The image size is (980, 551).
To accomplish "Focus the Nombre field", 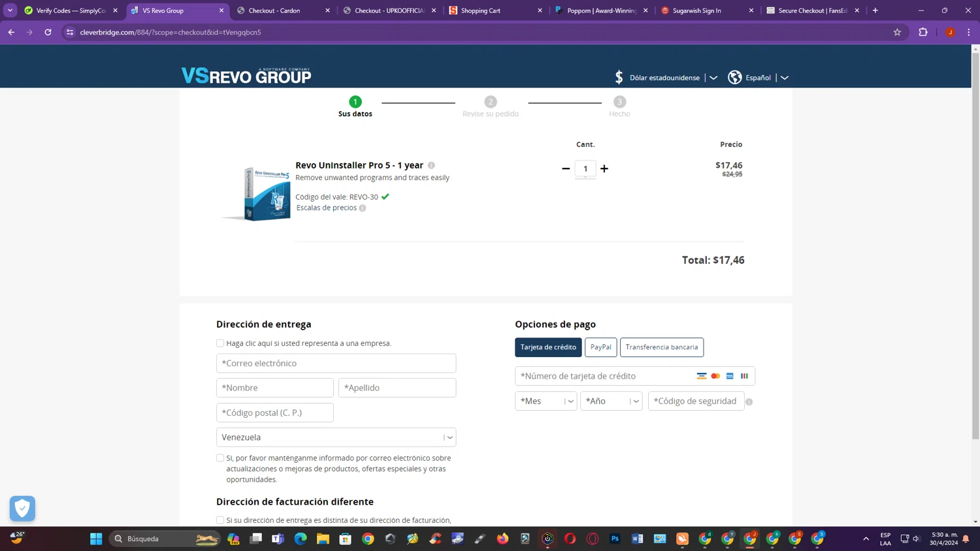I will pos(275,388).
